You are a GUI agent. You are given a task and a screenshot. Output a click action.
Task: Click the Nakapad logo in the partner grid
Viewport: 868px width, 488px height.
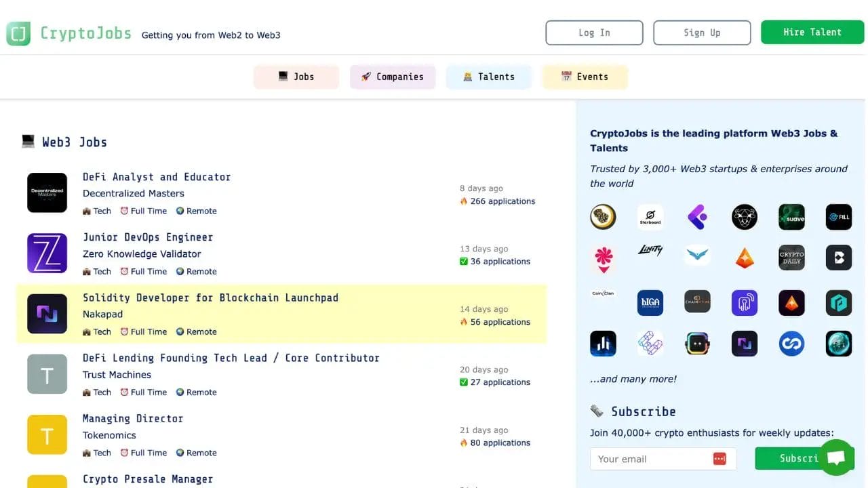click(x=745, y=344)
